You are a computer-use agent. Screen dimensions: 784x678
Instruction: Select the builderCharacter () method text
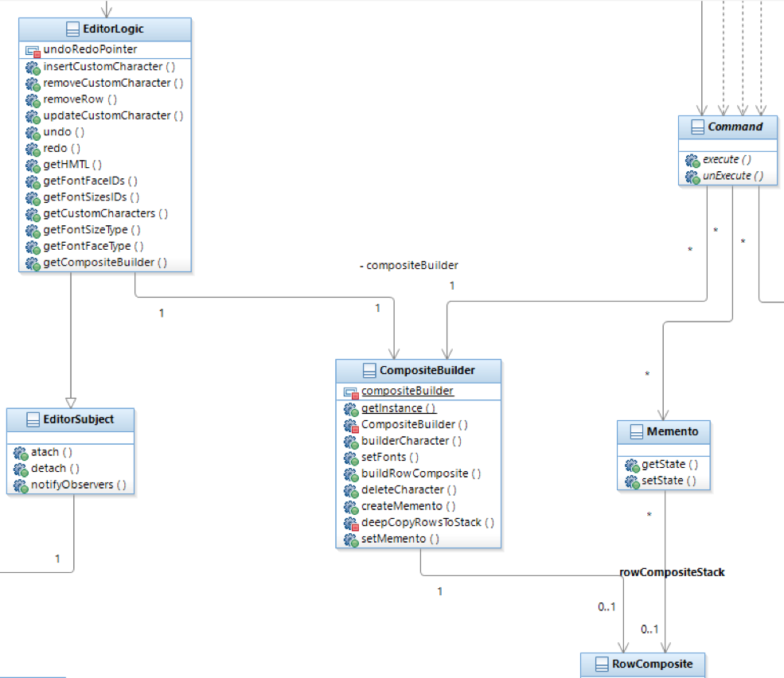(x=412, y=441)
